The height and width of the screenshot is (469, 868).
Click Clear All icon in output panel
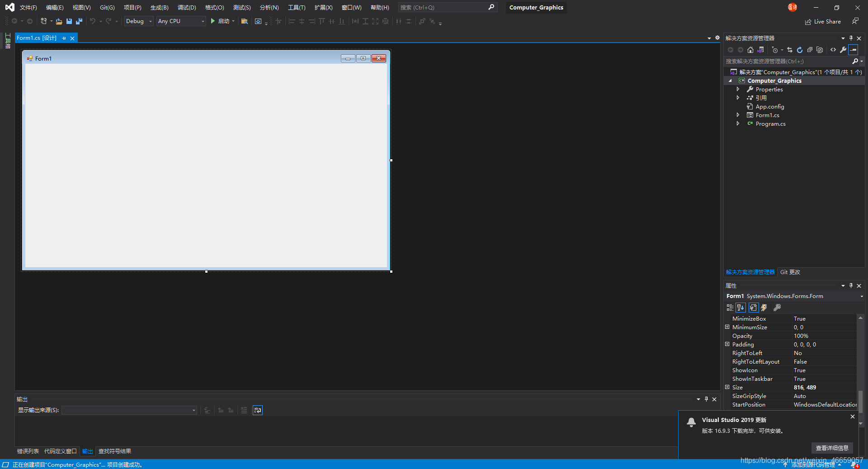(244, 410)
